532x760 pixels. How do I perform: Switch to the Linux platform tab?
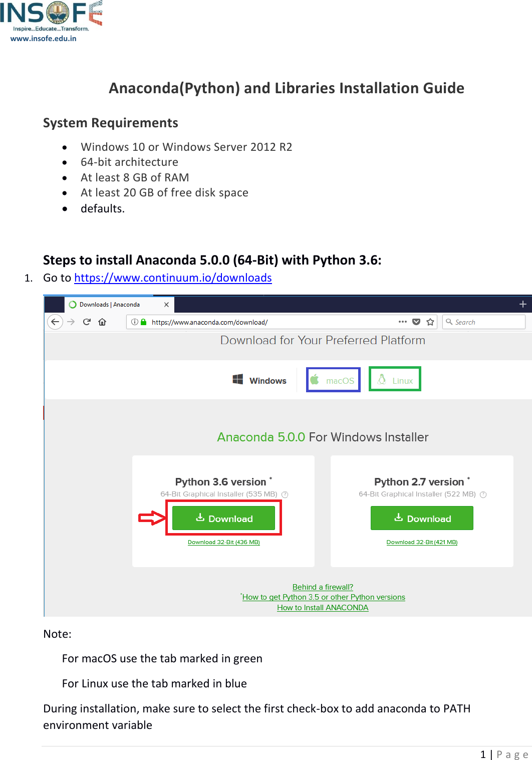[395, 379]
